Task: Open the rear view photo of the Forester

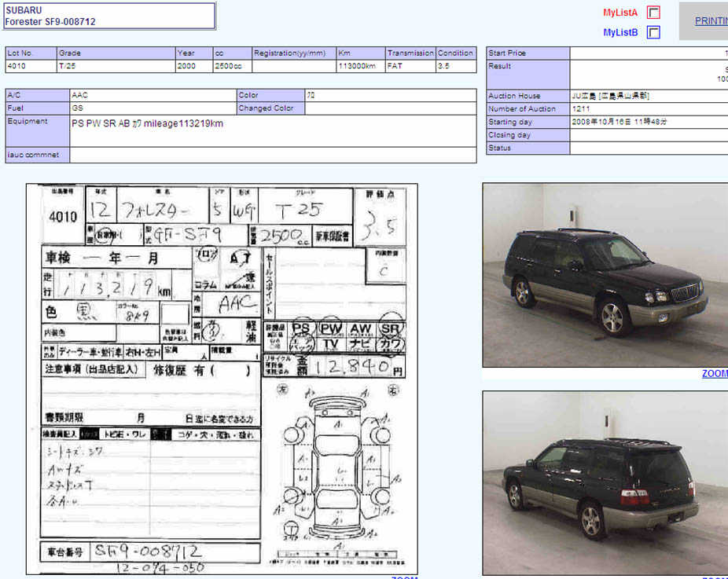Action: point(605,483)
